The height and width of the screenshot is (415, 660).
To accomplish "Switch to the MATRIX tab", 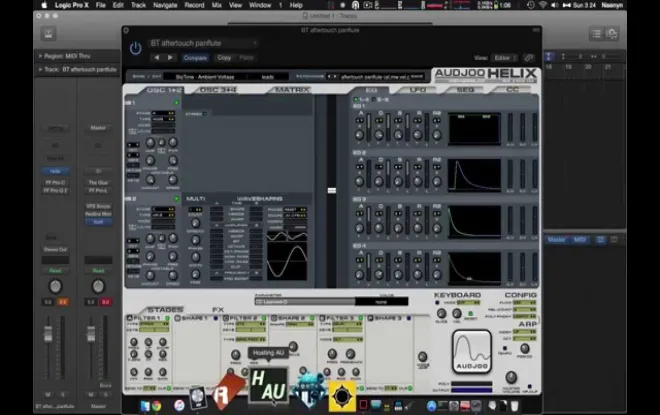I will tap(293, 90).
